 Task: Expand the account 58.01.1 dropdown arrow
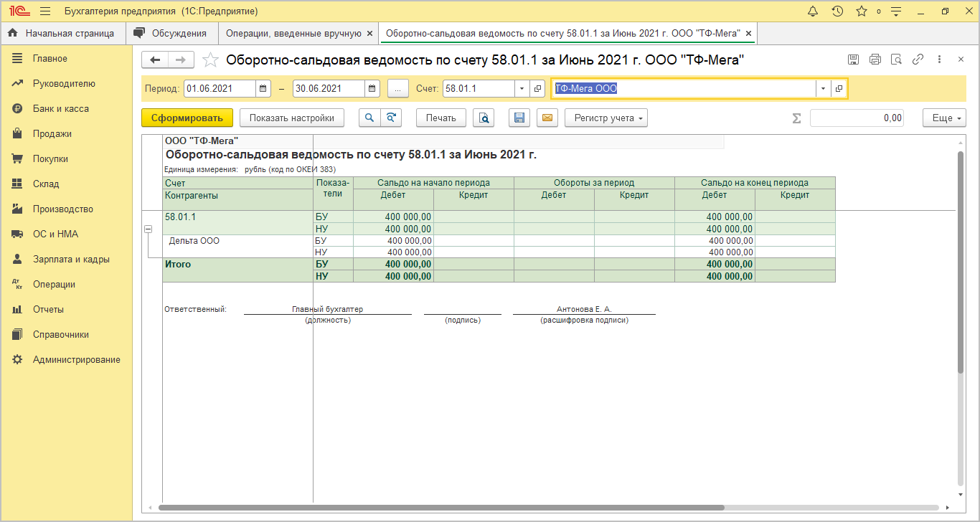522,89
